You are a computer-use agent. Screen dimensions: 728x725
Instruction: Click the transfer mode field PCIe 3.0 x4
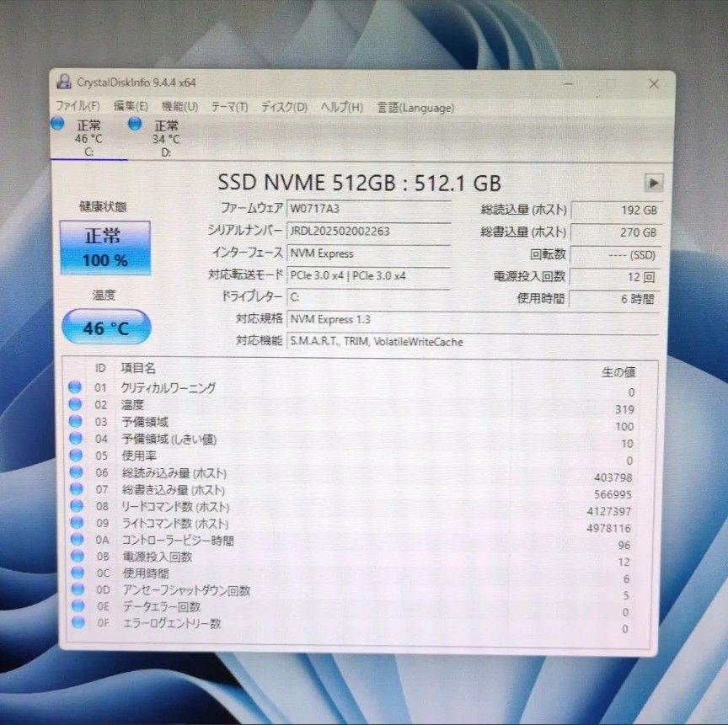(369, 275)
